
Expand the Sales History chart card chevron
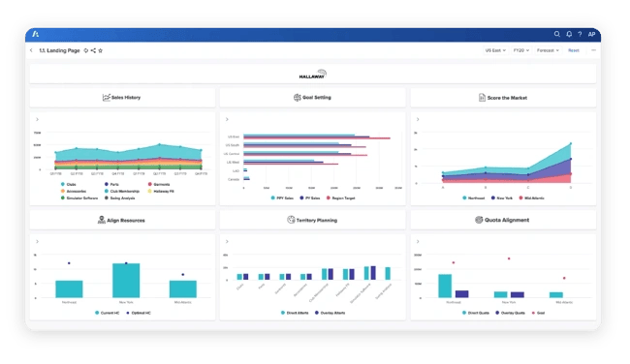tap(37, 119)
